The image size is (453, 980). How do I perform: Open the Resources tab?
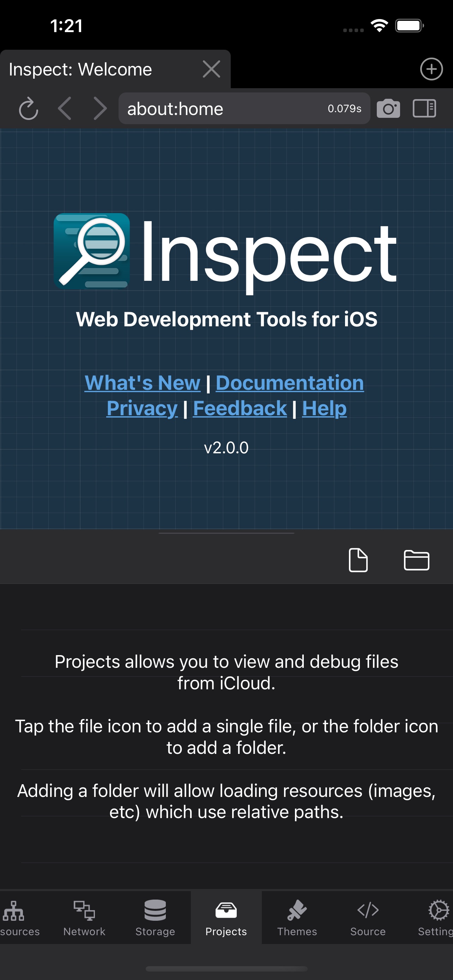tap(20, 917)
